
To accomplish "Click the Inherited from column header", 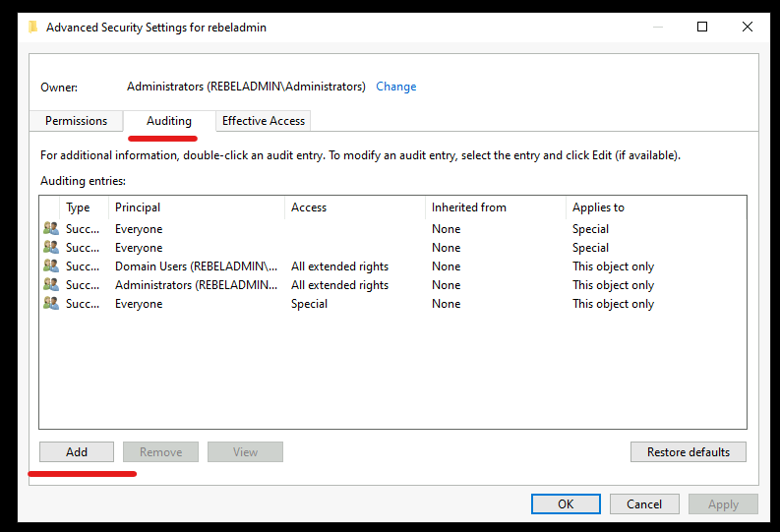I will (x=496, y=207).
